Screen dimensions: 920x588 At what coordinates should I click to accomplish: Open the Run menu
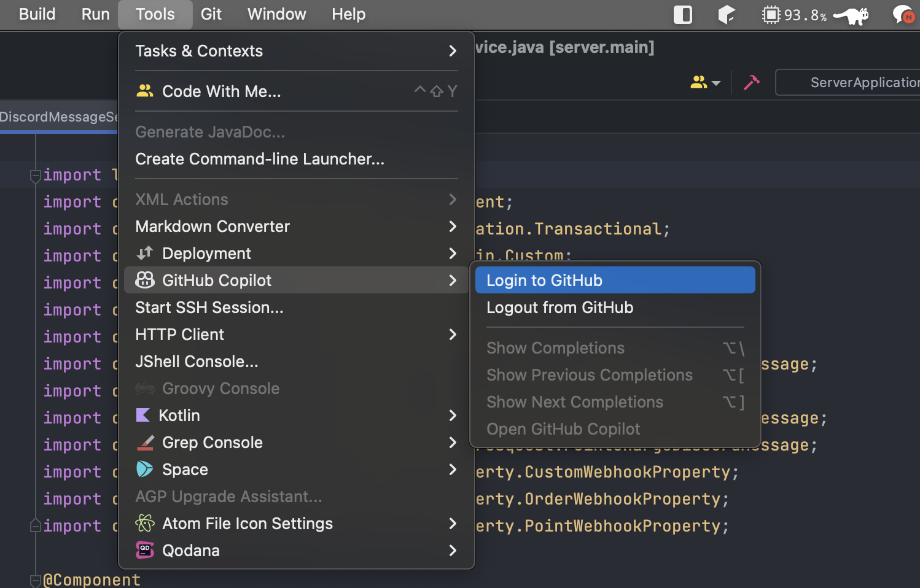tap(95, 14)
